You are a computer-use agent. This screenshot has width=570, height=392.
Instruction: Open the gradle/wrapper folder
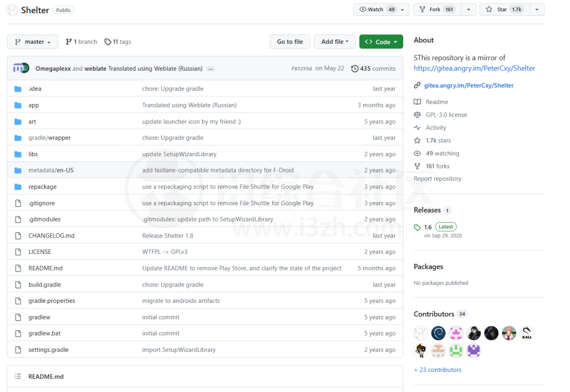(50, 138)
